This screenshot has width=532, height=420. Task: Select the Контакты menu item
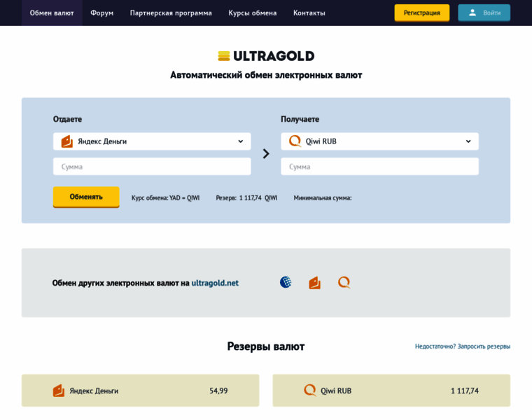pyautogui.click(x=309, y=13)
